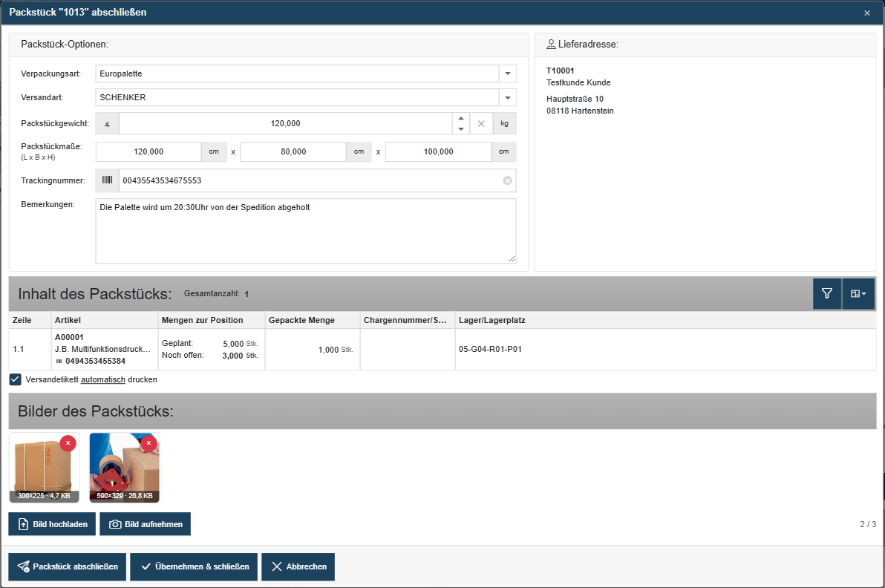
Task: Expand the Verpackungsart dropdown
Action: (507, 74)
